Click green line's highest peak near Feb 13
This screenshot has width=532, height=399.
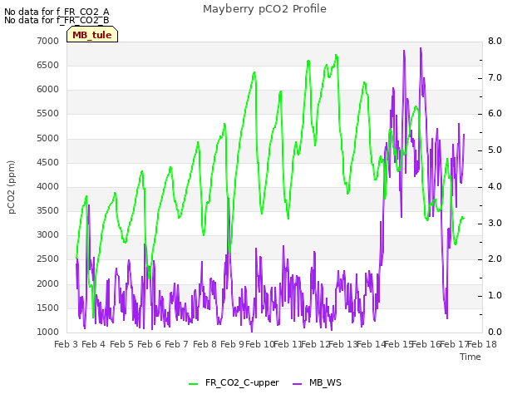(x=336, y=55)
